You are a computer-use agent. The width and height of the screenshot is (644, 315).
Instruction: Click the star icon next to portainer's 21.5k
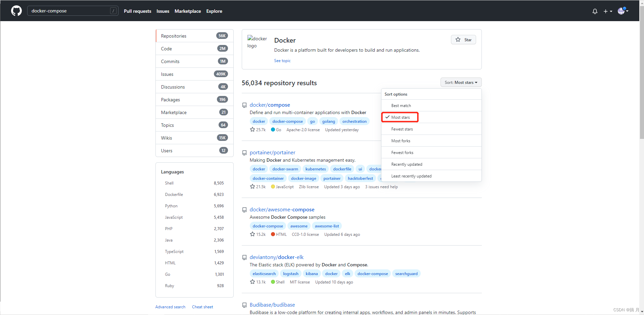click(x=252, y=187)
